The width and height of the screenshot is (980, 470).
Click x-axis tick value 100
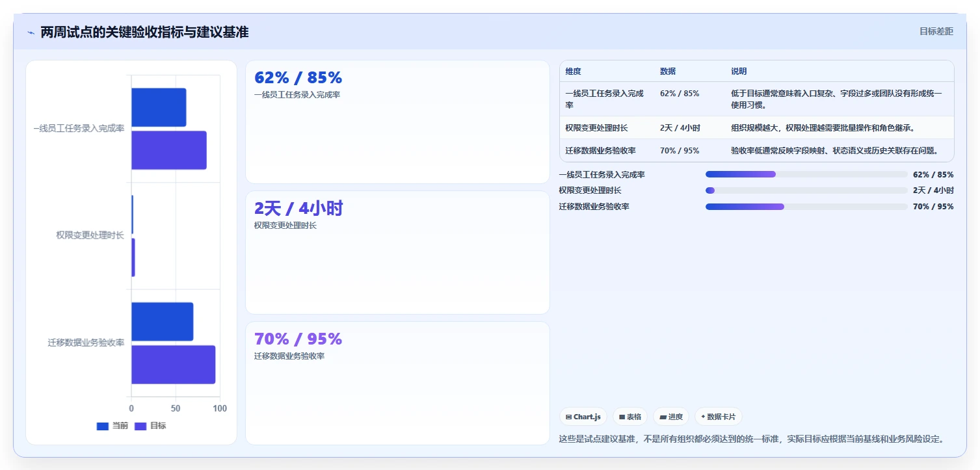[220, 408]
